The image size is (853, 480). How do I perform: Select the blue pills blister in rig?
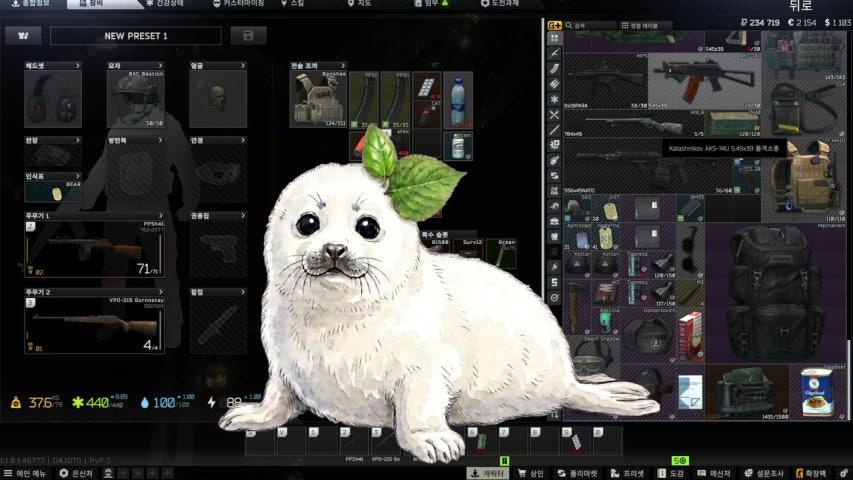click(426, 87)
